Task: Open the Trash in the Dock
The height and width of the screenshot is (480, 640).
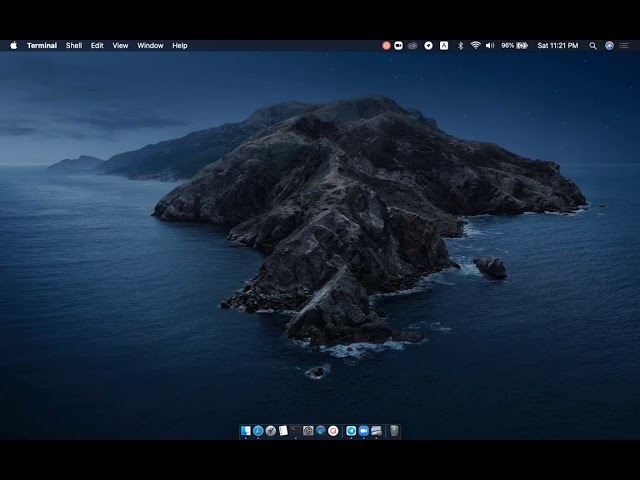Action: click(x=394, y=431)
